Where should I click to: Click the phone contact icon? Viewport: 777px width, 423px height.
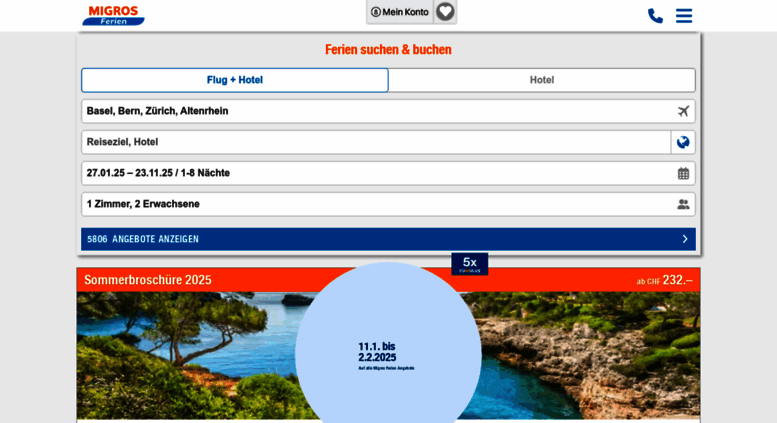coord(655,16)
